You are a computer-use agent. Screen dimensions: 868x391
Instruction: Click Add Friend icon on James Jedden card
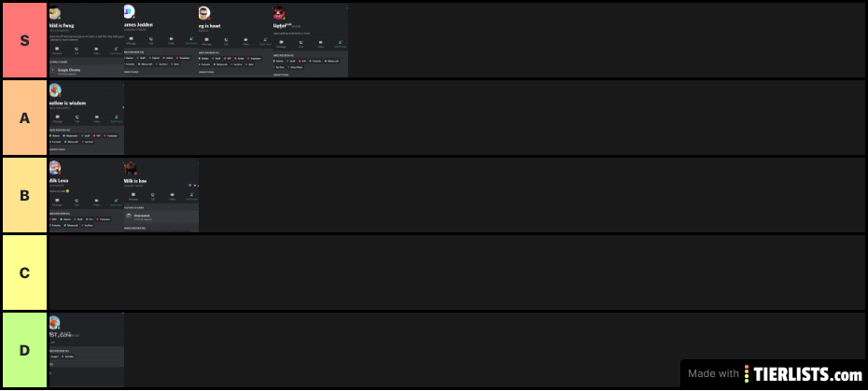tap(191, 40)
